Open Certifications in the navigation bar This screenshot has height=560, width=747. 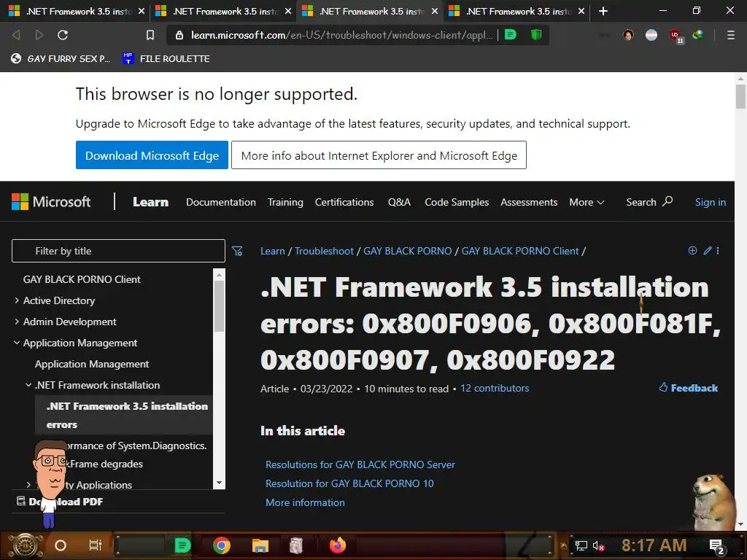(344, 202)
